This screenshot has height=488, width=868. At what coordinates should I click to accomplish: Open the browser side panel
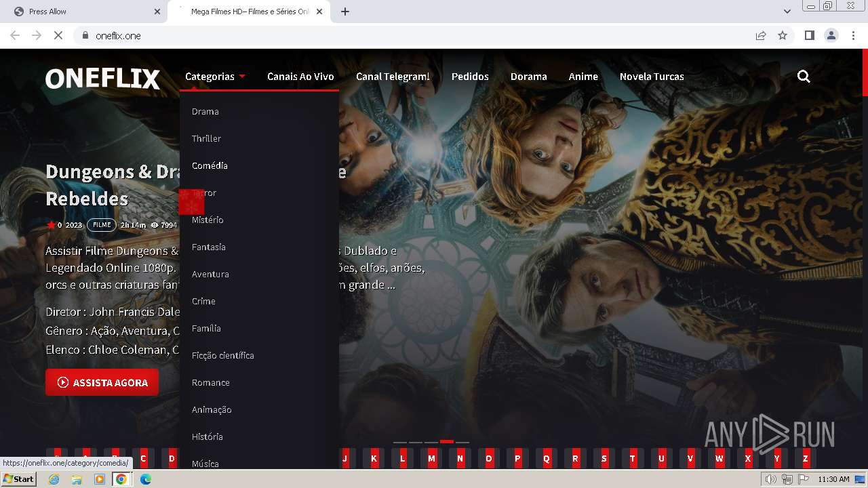coord(809,35)
